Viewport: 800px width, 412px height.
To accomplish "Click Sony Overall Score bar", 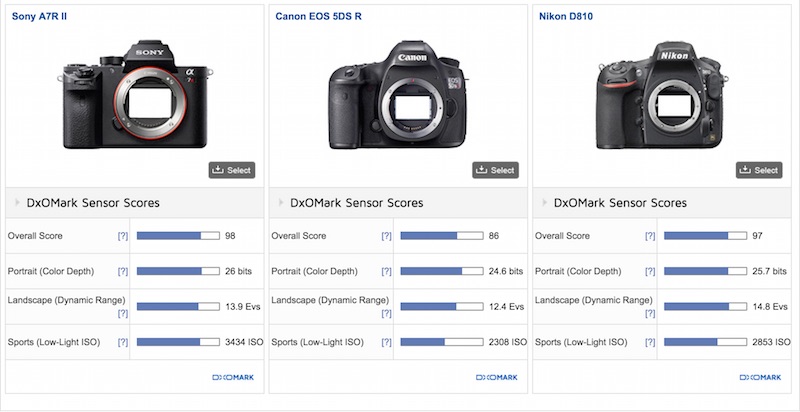I will pos(178,236).
